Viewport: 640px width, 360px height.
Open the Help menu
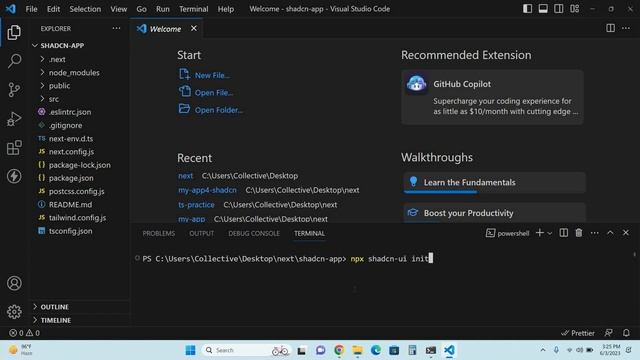tap(225, 9)
